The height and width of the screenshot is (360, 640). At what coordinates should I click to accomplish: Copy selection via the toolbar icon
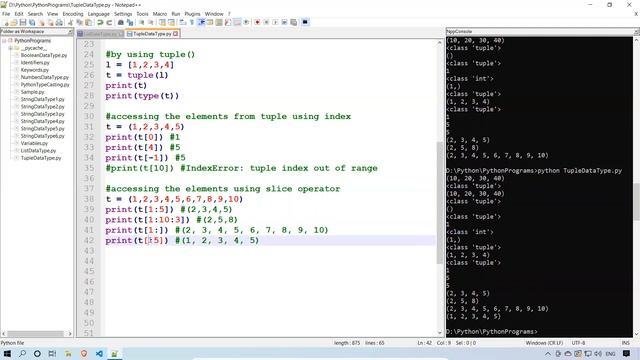click(80, 22)
